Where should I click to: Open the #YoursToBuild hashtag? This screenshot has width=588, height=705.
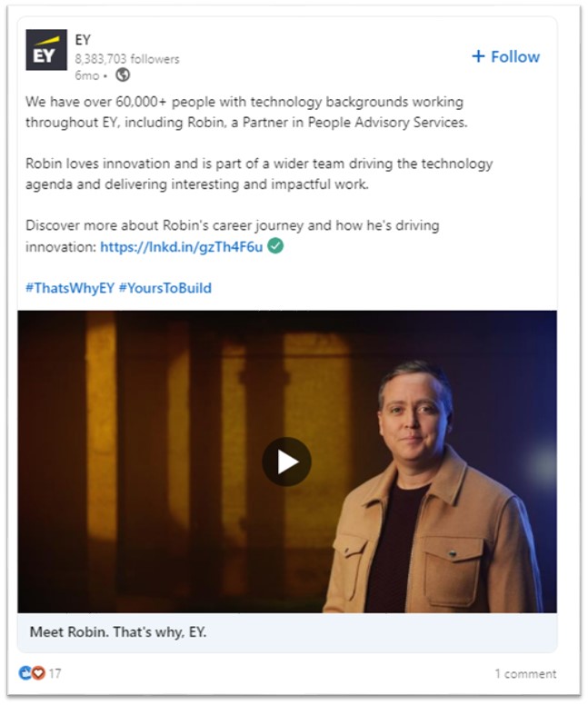(165, 288)
